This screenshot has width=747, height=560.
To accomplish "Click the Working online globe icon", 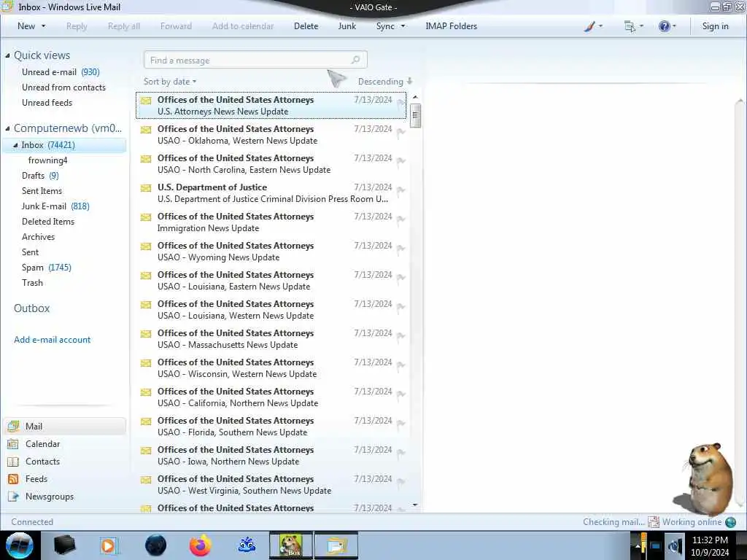I will coord(730,522).
